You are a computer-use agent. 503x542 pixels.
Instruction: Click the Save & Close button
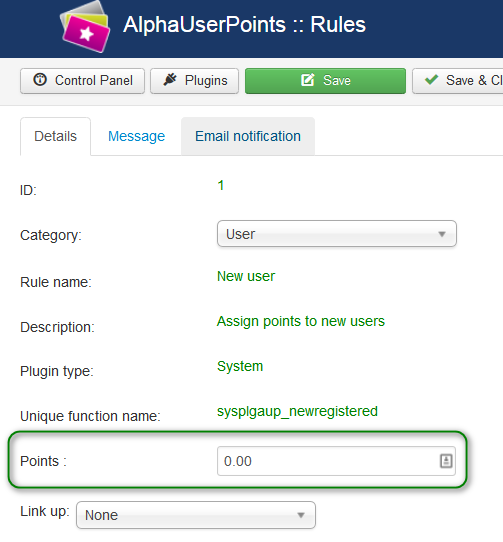pos(458,81)
